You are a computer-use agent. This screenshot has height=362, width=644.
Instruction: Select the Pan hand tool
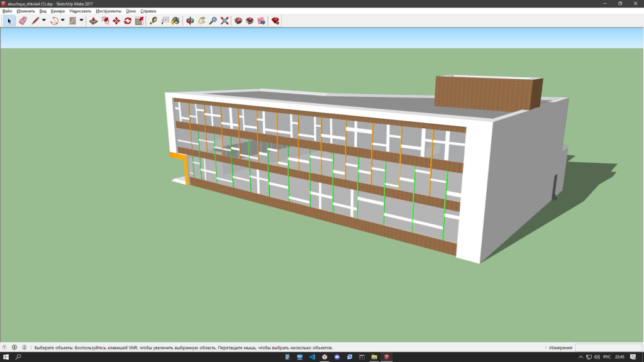(x=202, y=21)
